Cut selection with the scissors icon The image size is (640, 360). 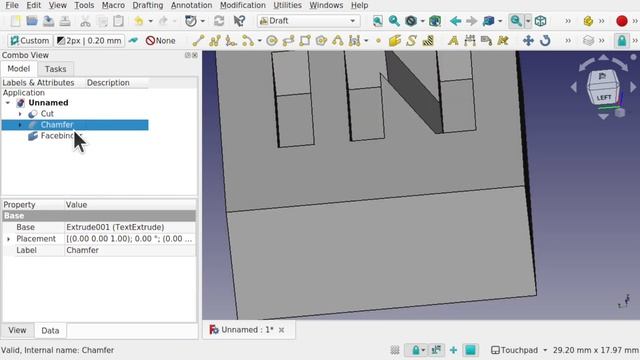pyautogui.click(x=85, y=21)
